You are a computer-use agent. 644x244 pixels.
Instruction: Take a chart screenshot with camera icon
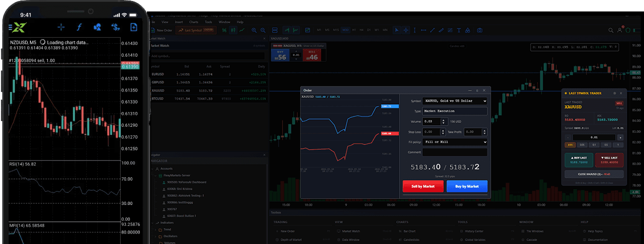point(479,30)
